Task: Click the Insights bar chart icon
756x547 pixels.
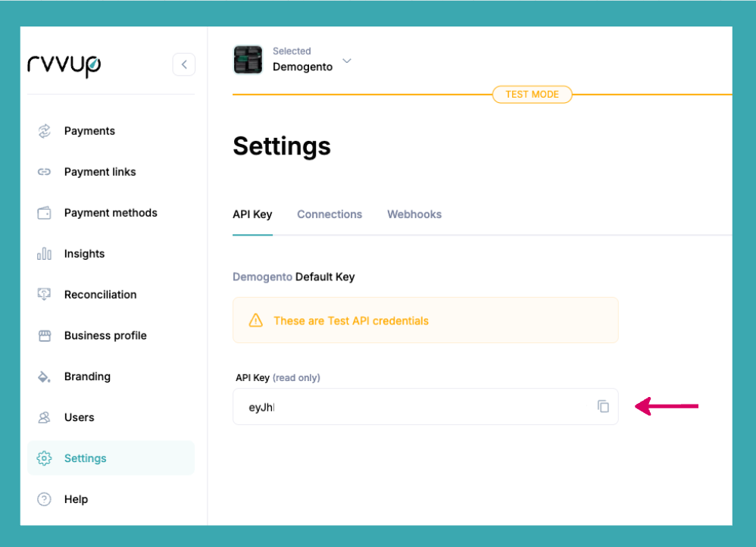Action: click(44, 254)
